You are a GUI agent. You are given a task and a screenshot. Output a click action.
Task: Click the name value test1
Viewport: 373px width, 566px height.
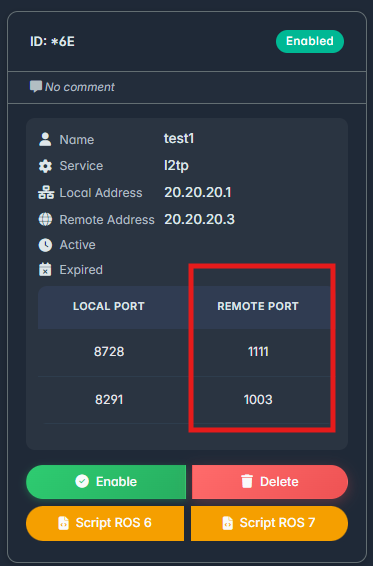(179, 138)
